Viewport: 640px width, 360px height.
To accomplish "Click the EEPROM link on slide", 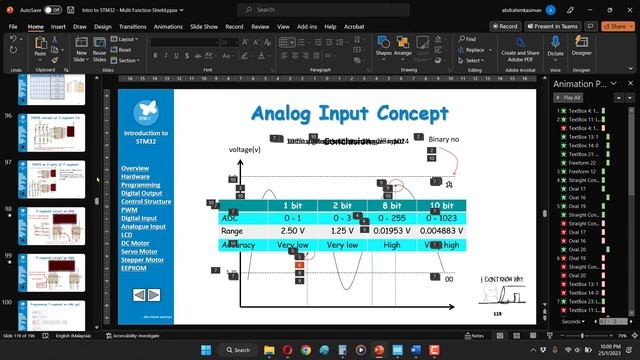I will point(134,268).
